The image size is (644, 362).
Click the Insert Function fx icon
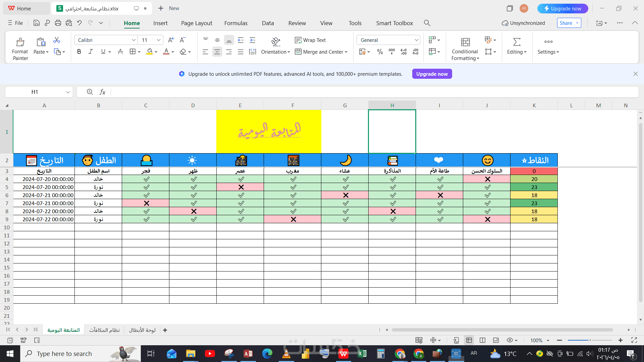coord(103,92)
